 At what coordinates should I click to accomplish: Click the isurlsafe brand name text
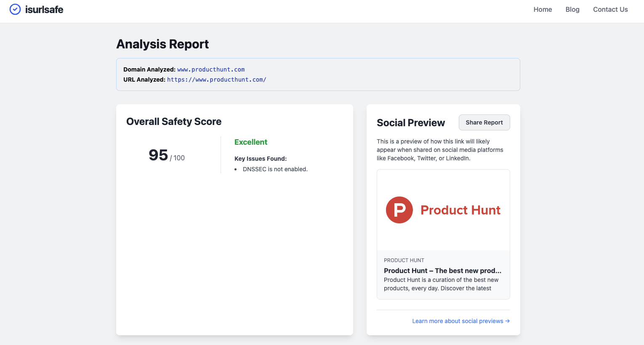pyautogui.click(x=44, y=10)
